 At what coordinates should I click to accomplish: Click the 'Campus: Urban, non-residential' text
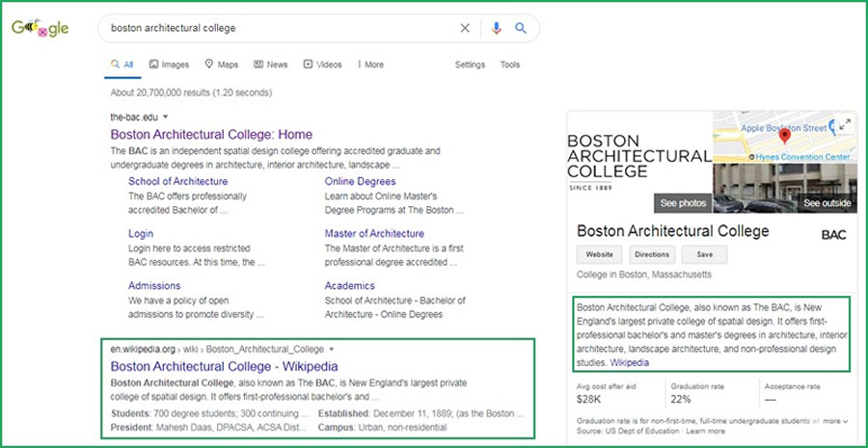(x=382, y=428)
